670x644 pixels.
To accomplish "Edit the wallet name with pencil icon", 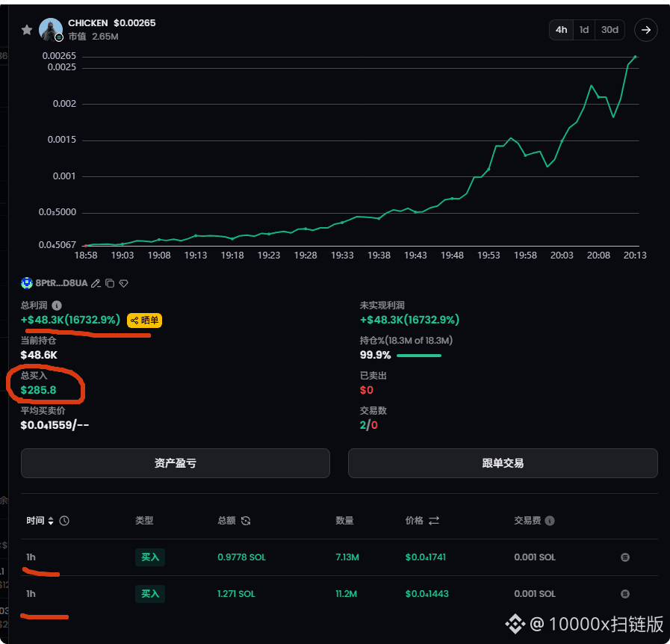I will point(96,283).
